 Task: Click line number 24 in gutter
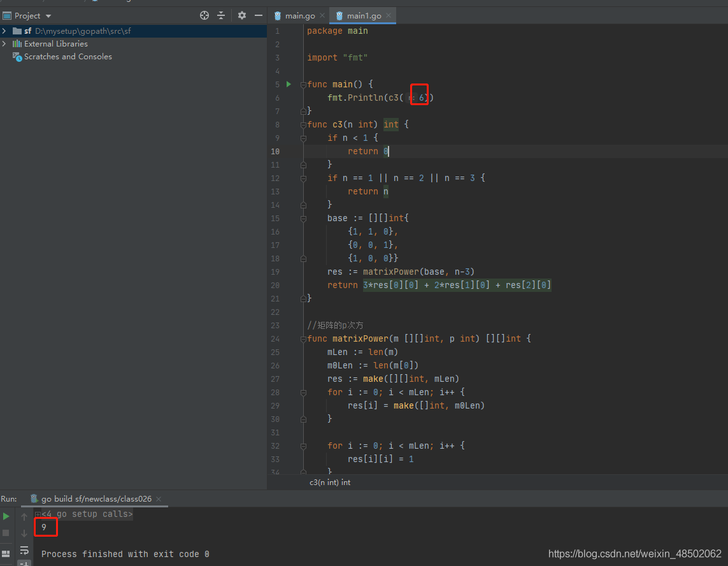click(x=275, y=338)
